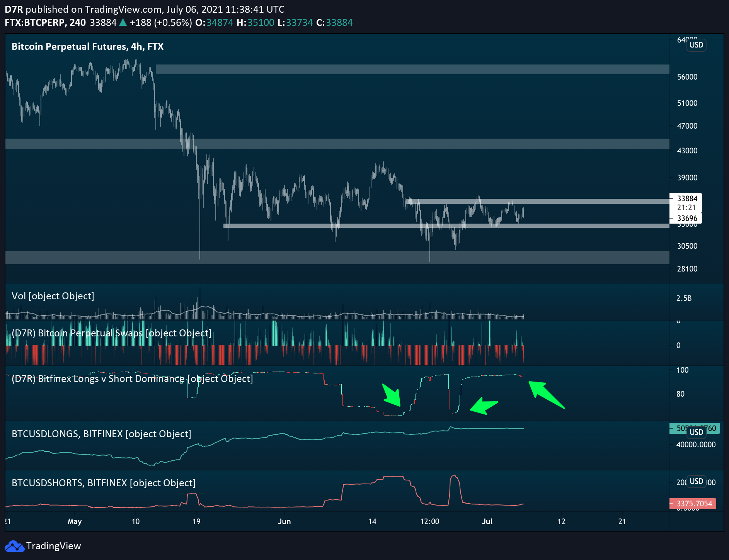Click the 51000 price axis label

point(687,103)
